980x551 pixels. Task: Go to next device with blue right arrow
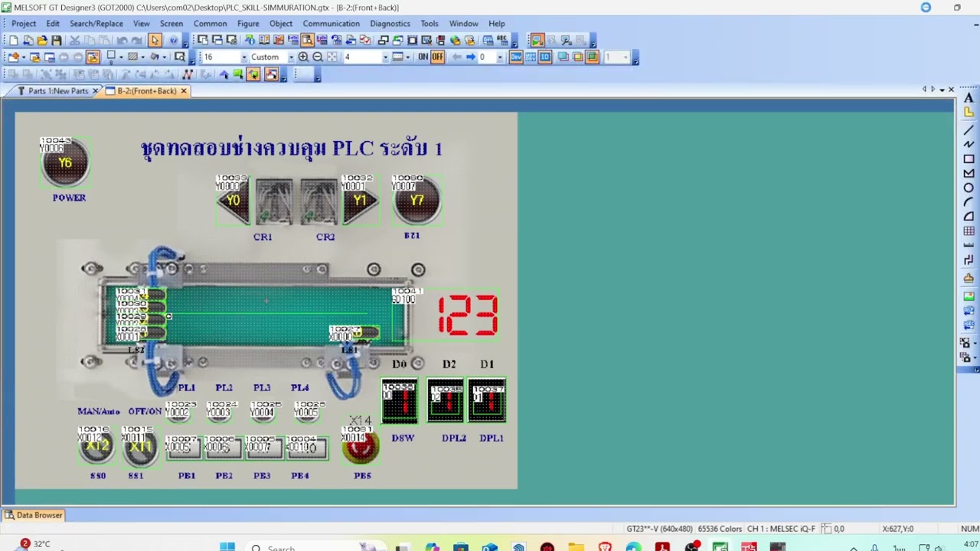[470, 57]
